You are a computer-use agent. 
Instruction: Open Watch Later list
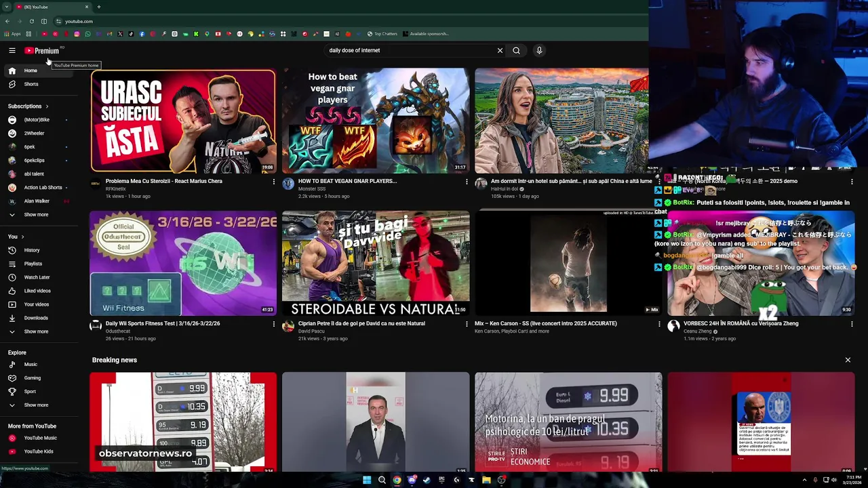[x=40, y=277]
